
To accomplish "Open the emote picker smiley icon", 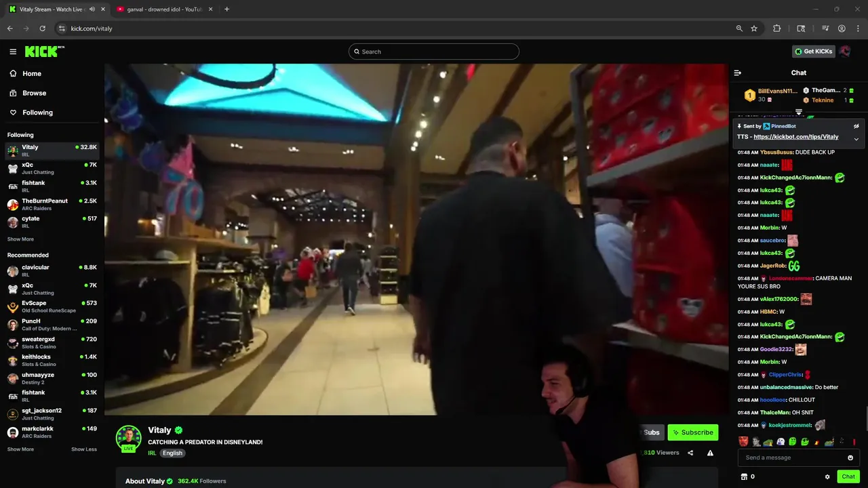I will 850,457.
